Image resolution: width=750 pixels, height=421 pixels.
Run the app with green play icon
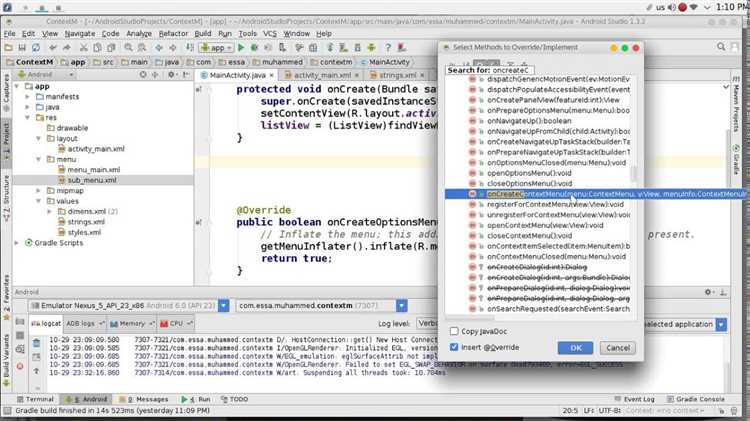[241, 48]
